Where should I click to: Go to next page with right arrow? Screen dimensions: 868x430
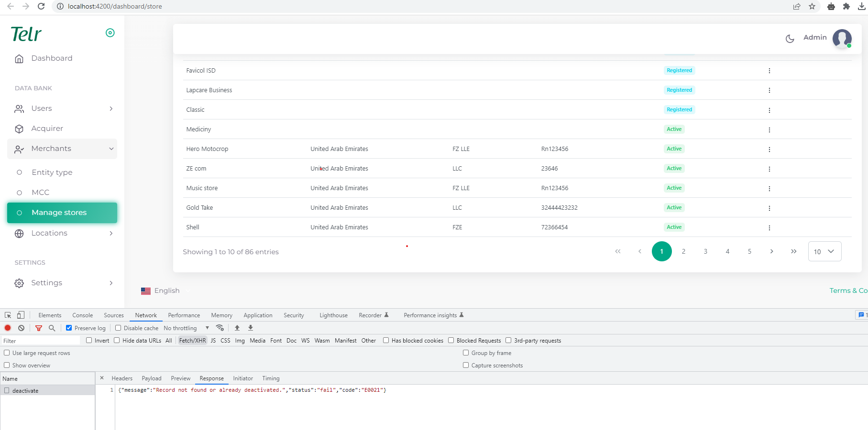(771, 251)
